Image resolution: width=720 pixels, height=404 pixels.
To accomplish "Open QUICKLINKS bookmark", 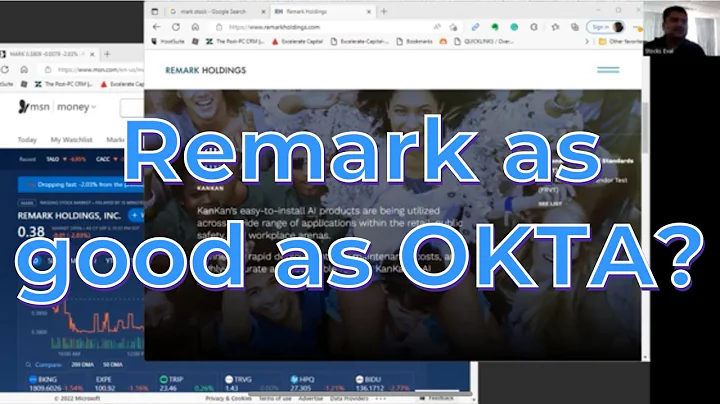I will [x=484, y=41].
